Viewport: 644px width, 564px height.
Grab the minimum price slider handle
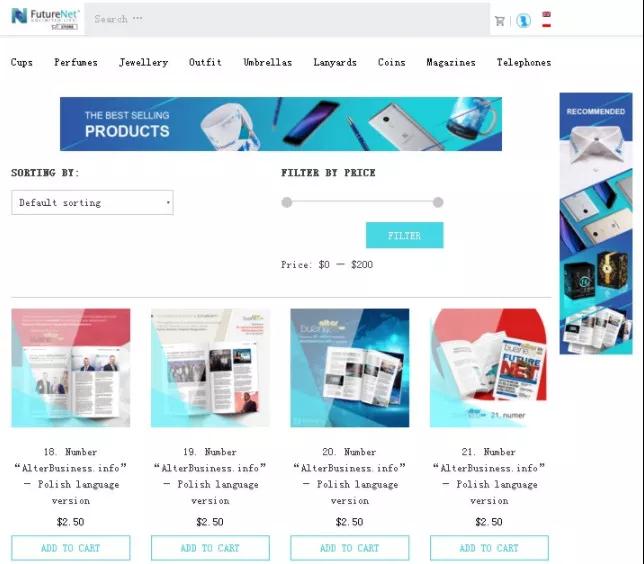287,202
